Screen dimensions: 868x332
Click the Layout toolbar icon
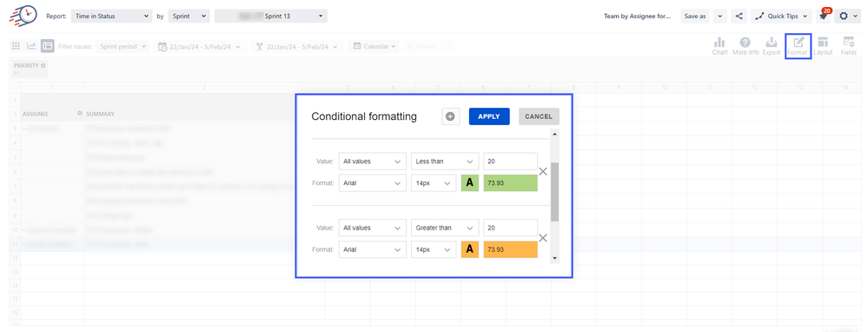click(x=823, y=46)
